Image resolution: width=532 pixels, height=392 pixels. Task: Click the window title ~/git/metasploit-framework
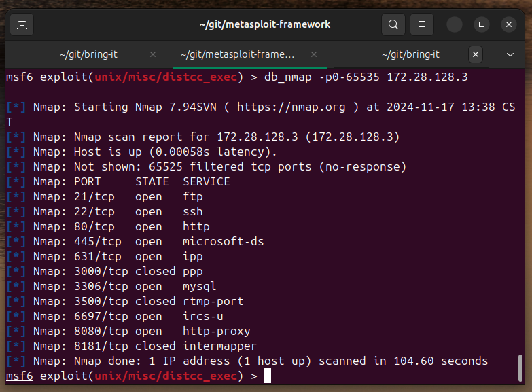pyautogui.click(x=265, y=24)
